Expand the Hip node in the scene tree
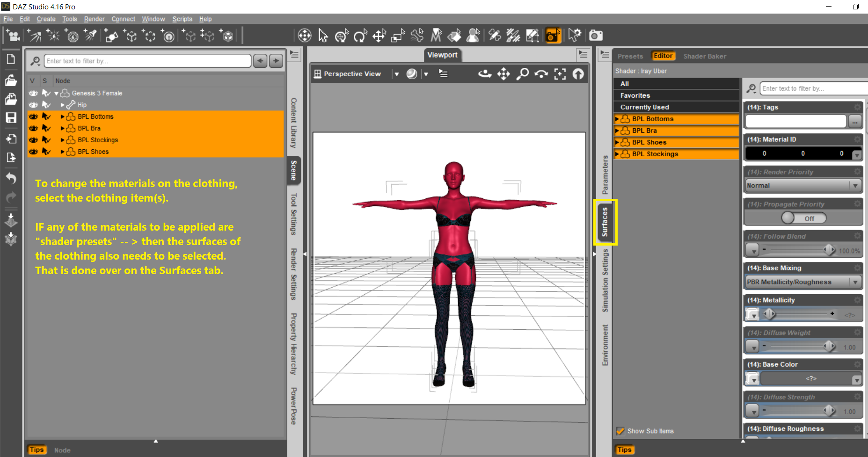 pos(62,105)
